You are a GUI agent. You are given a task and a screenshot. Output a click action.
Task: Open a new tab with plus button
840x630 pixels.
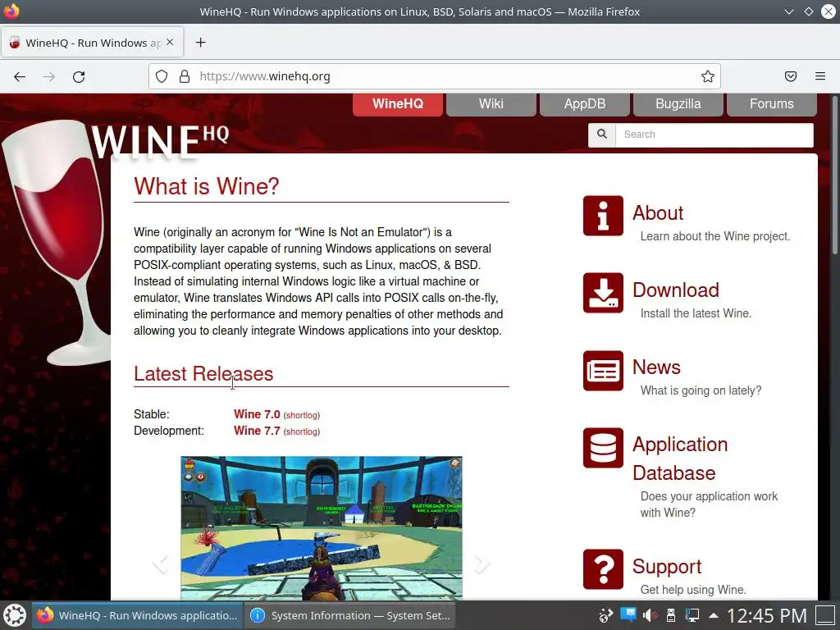tap(200, 43)
